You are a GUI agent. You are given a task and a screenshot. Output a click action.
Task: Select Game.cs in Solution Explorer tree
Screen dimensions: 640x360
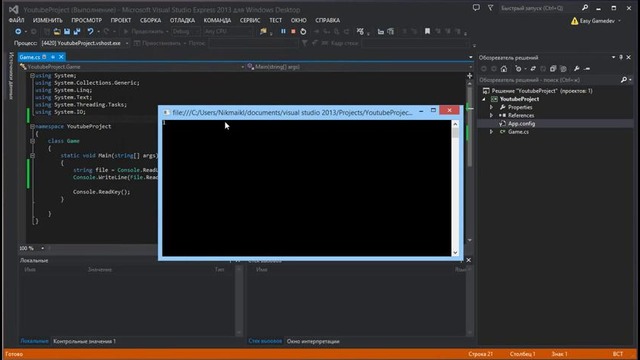point(518,132)
